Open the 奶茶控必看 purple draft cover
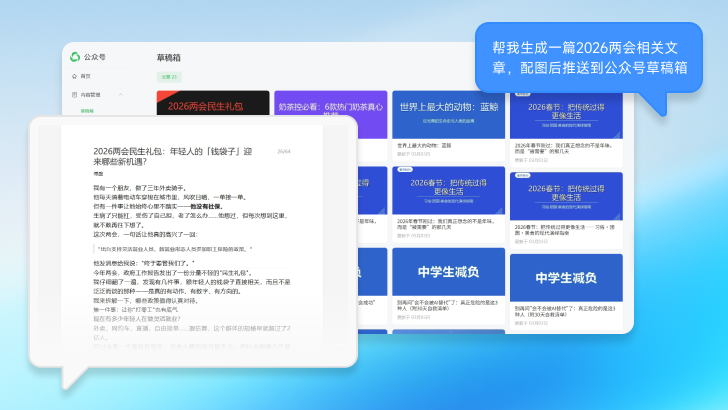 [331, 103]
